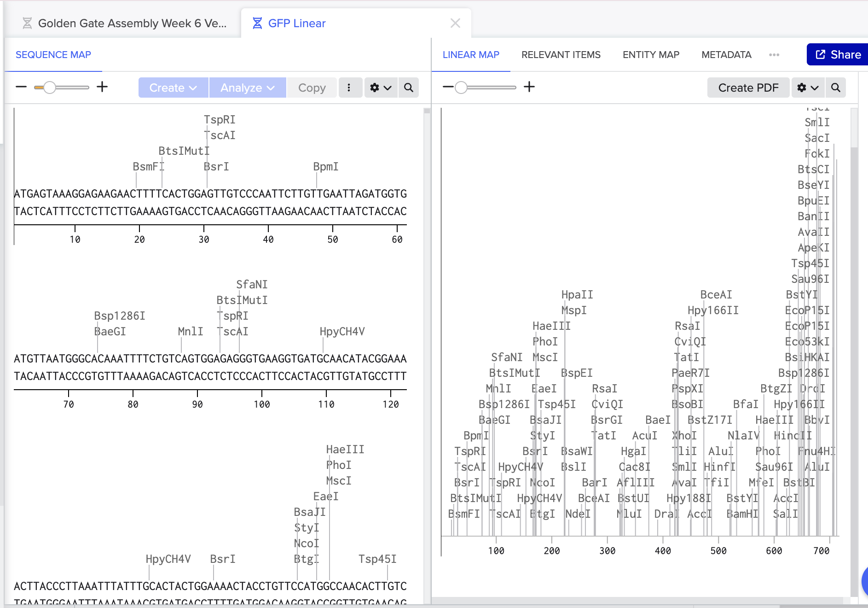Screen dimensions: 868x608
Task: Select DraI enzyme label in linear map
Action: point(667,514)
